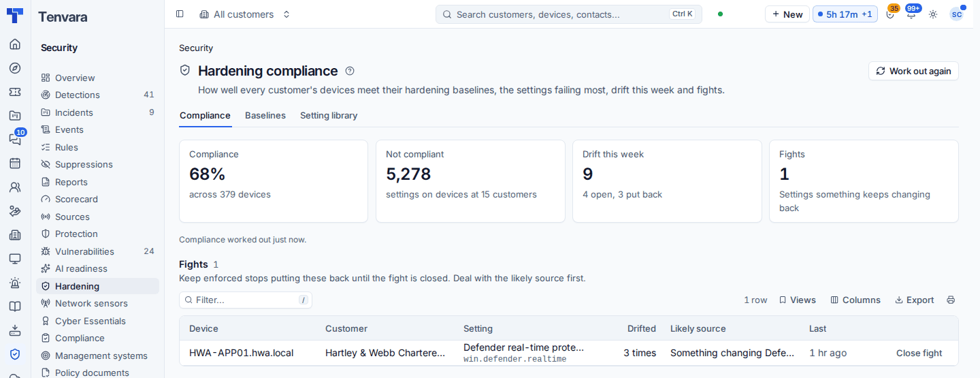The image size is (980, 378).
Task: Open the ticket icon in left rail
Action: coord(15,92)
